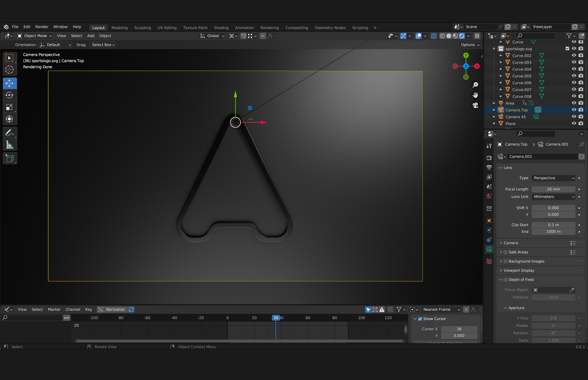Open the viewport Add menu
Screen dimensions: 588x380
(x=91, y=36)
